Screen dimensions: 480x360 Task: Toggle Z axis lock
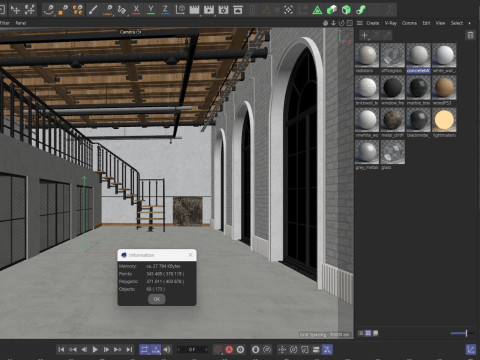(165, 10)
